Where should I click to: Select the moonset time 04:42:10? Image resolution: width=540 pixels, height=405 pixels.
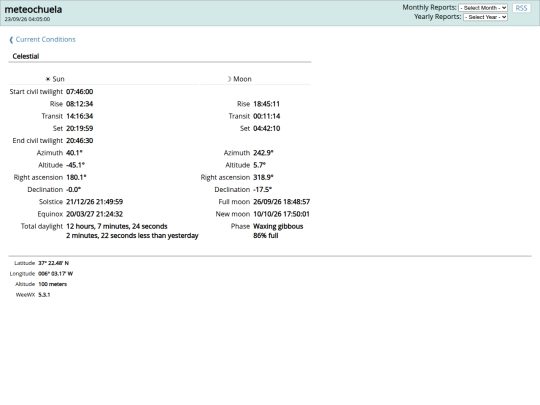pyautogui.click(x=267, y=128)
